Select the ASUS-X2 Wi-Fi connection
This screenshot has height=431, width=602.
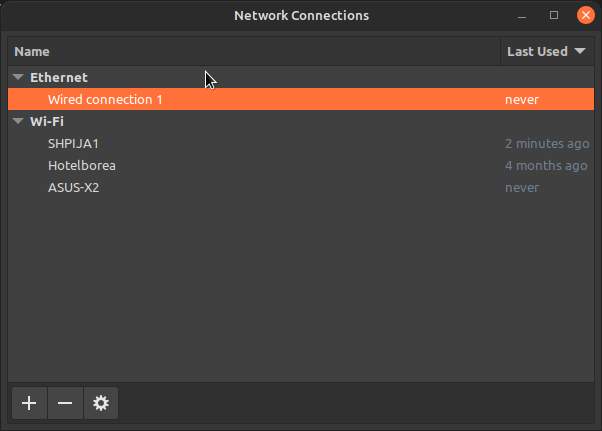tap(301, 187)
